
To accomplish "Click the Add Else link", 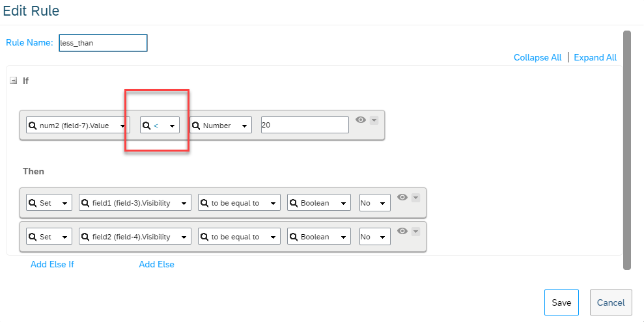I will [x=156, y=265].
